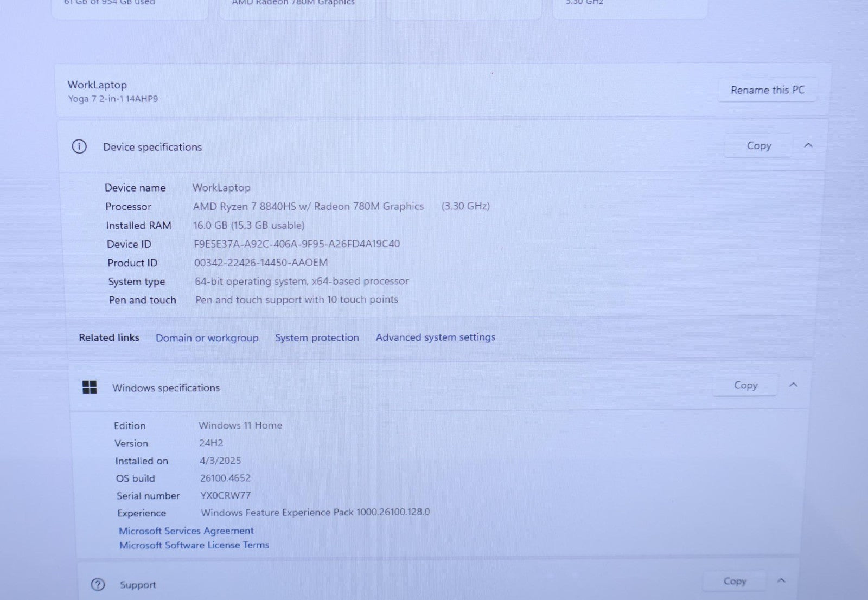Hit Copy in the Support section

pyautogui.click(x=735, y=581)
